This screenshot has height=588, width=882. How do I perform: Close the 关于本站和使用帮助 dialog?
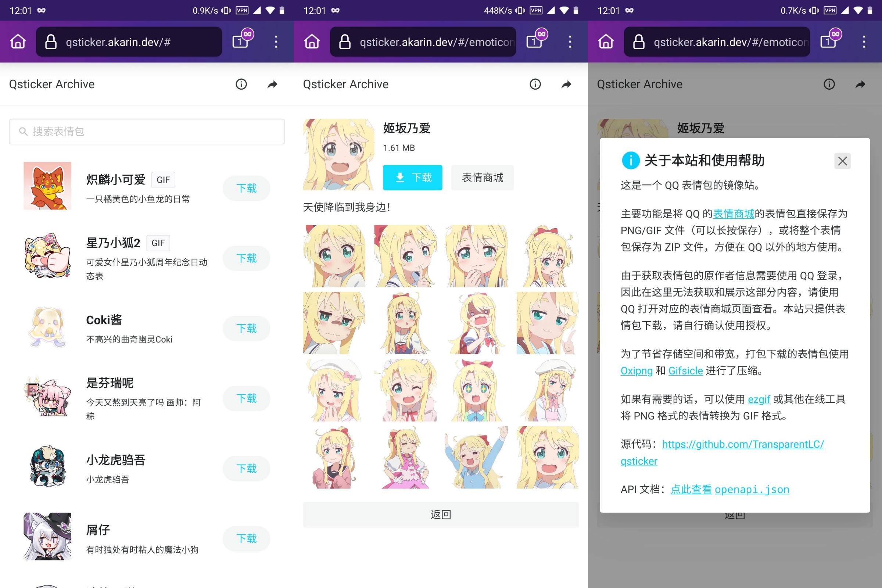842,161
